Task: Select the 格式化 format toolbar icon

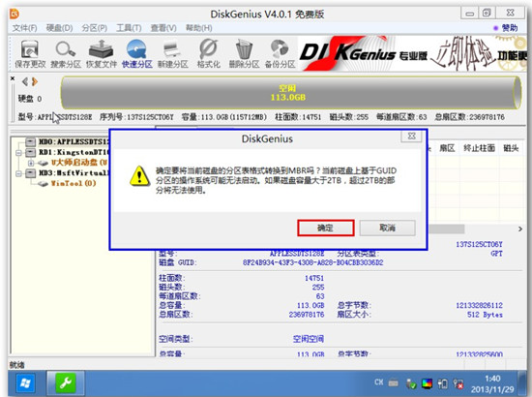Action: click(x=208, y=53)
